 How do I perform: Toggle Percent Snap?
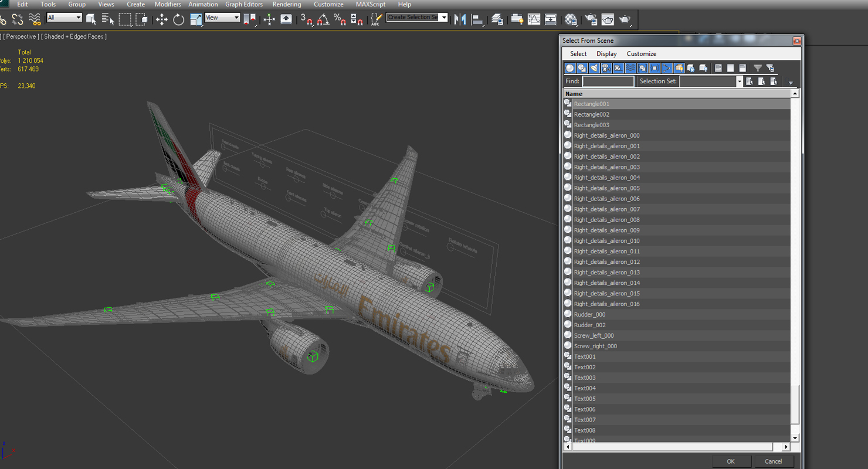coord(340,19)
